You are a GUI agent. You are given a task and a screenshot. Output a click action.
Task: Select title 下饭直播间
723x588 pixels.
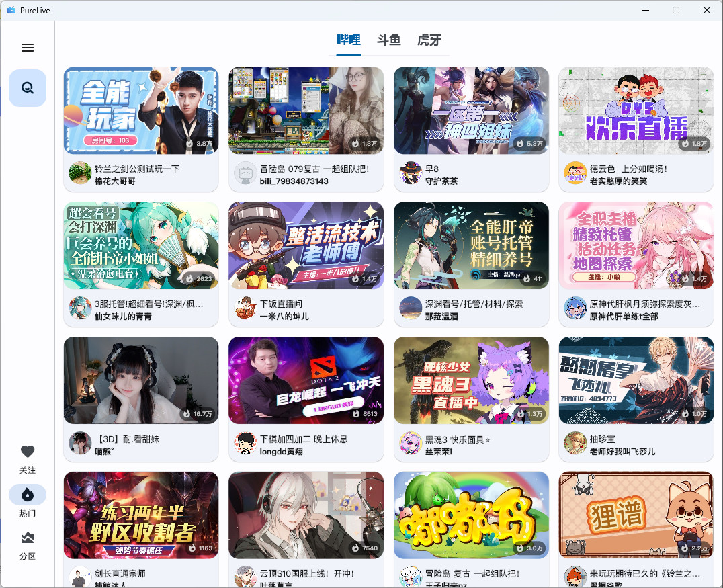281,304
